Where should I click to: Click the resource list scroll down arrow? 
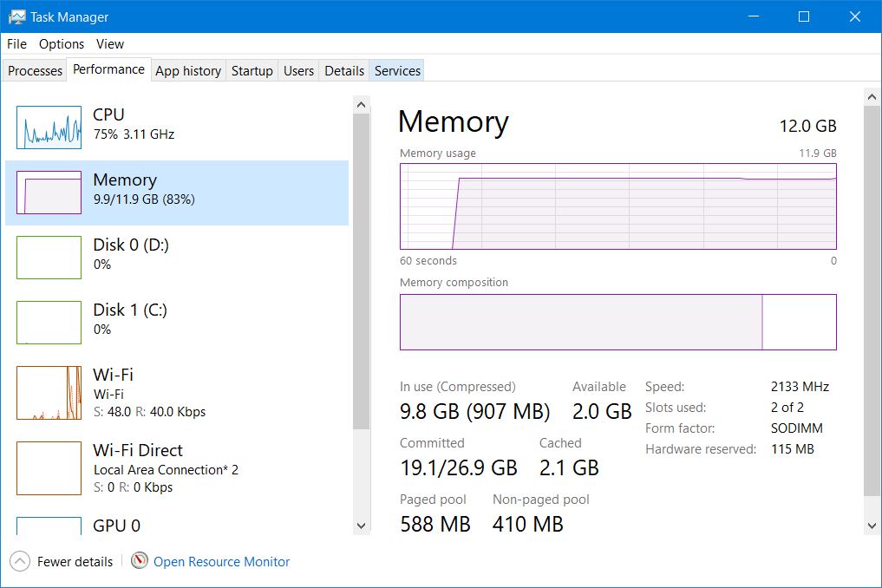pyautogui.click(x=361, y=526)
